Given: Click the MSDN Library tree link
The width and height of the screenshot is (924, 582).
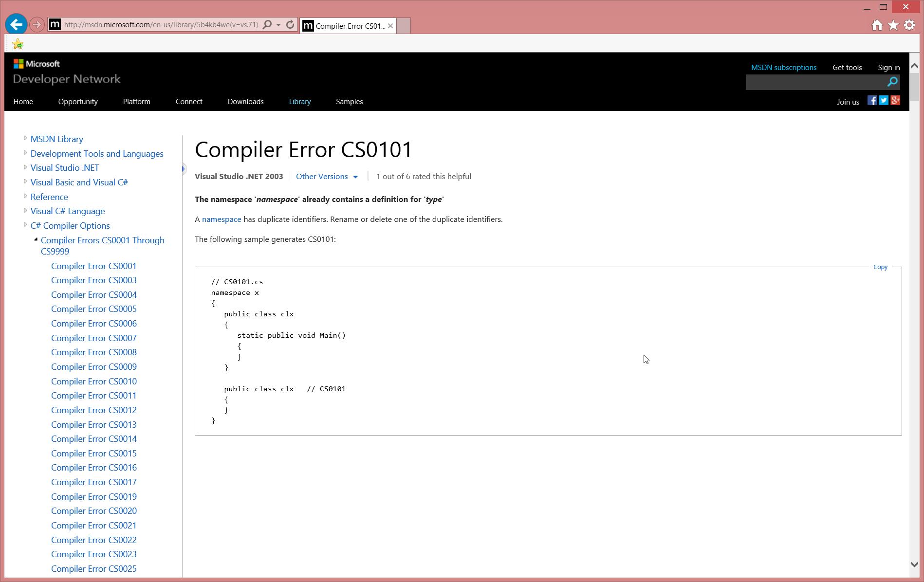Looking at the screenshot, I should (x=57, y=139).
